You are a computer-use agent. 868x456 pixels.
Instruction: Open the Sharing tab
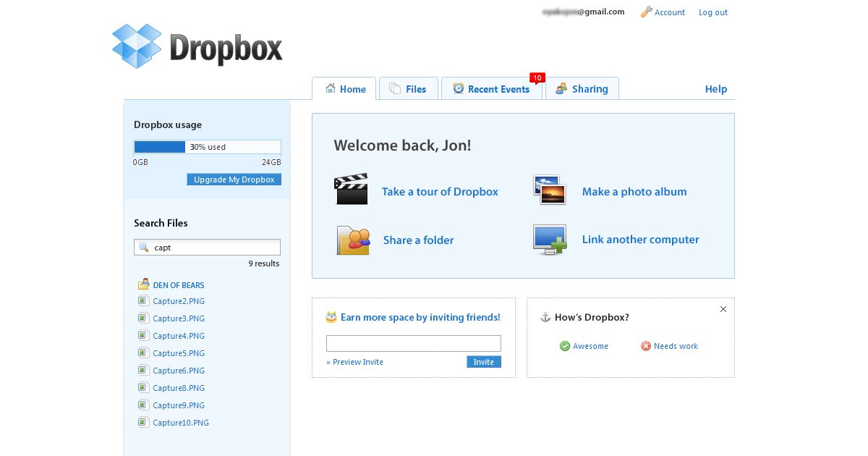(x=582, y=89)
